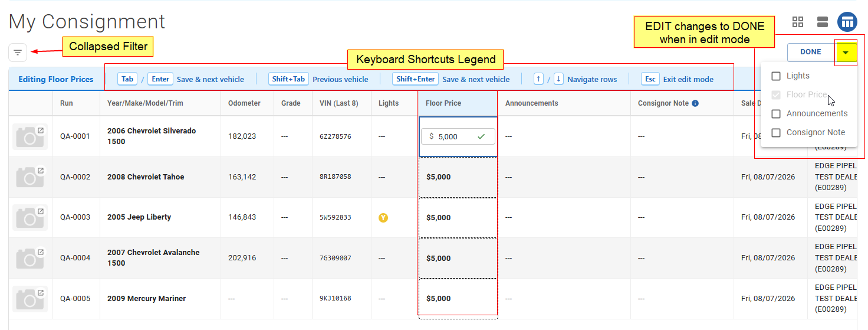Click 2009 Mercury Mariner title
This screenshot has height=330, width=868.
[146, 299]
